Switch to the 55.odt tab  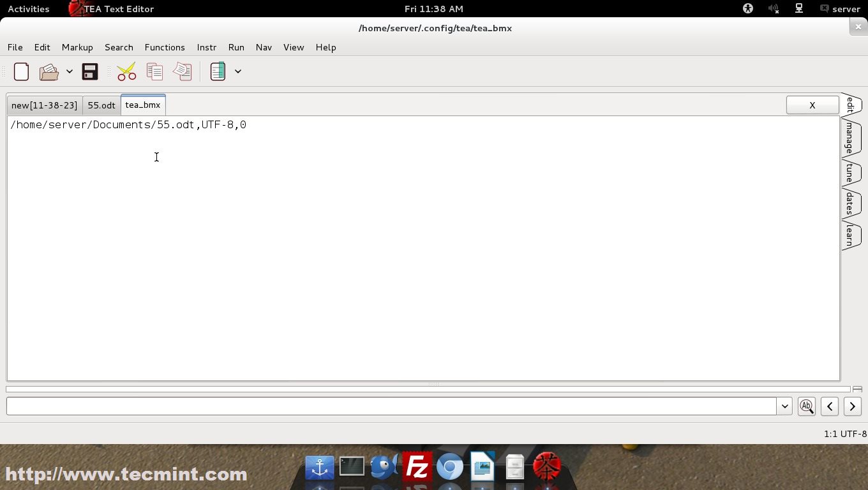(x=101, y=105)
